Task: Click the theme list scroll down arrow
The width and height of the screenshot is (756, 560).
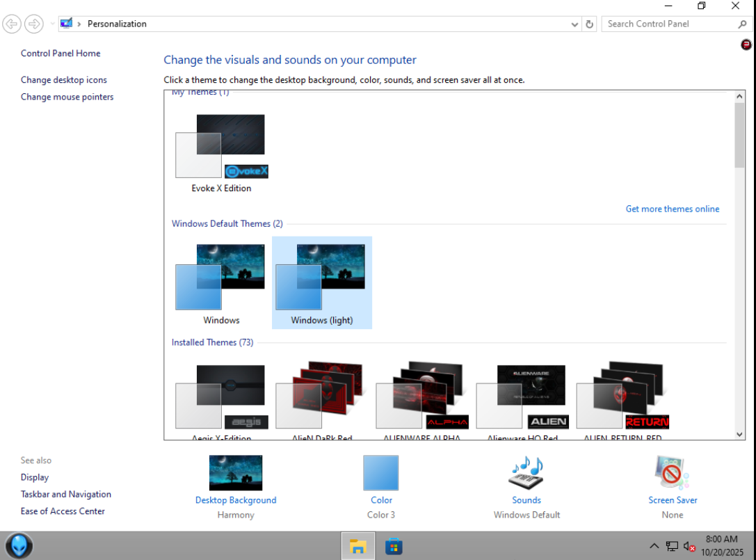Action: click(x=739, y=434)
